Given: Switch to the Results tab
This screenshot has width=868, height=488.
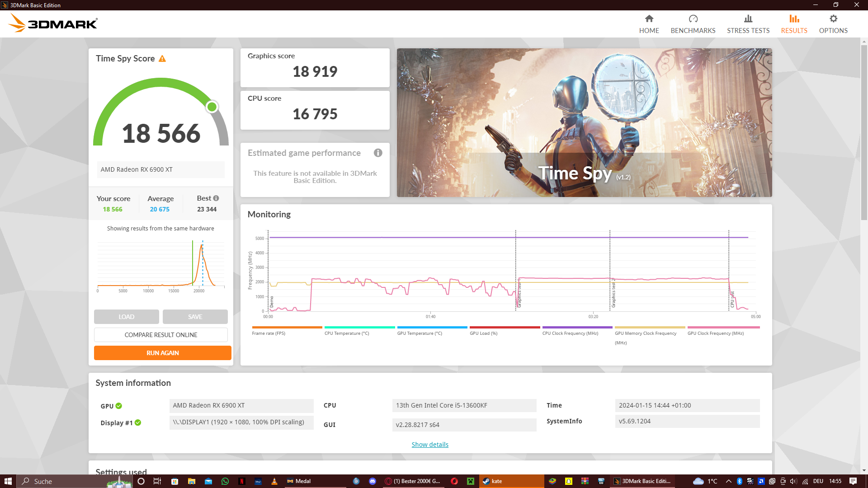Looking at the screenshot, I should tap(794, 23).
